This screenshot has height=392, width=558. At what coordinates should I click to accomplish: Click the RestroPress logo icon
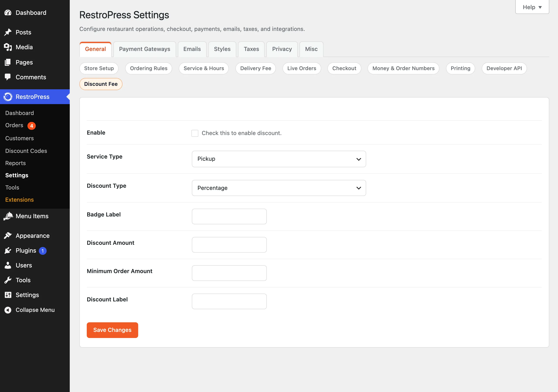click(8, 97)
